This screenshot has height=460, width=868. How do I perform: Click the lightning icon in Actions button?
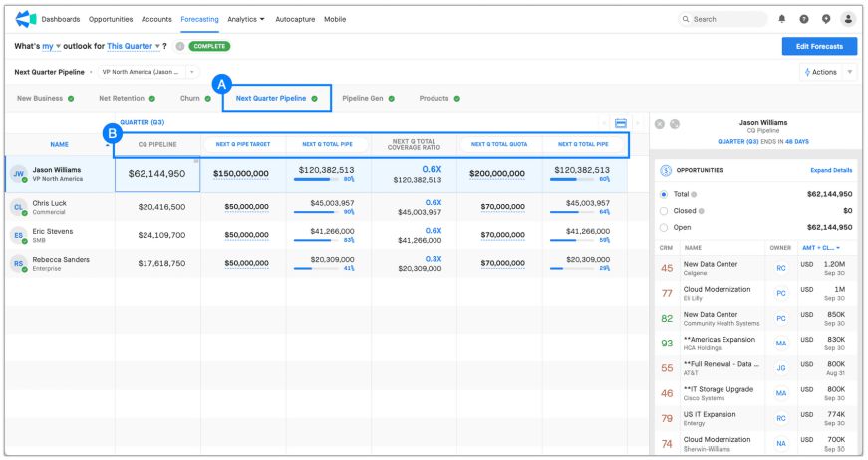[x=807, y=72]
